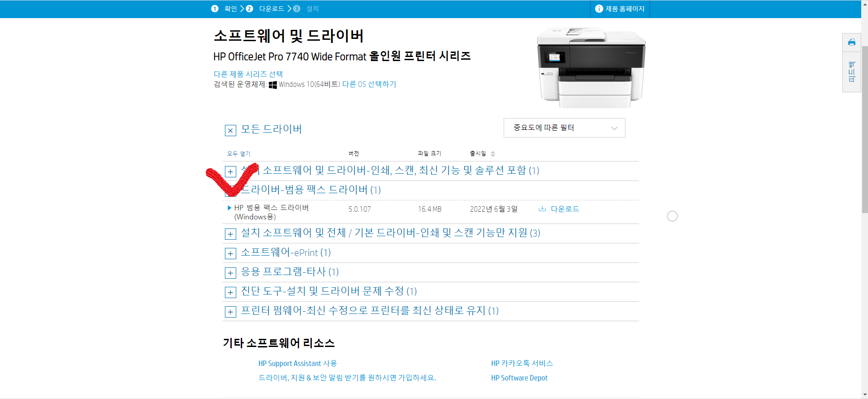Open HP Software Depot link

point(519,378)
